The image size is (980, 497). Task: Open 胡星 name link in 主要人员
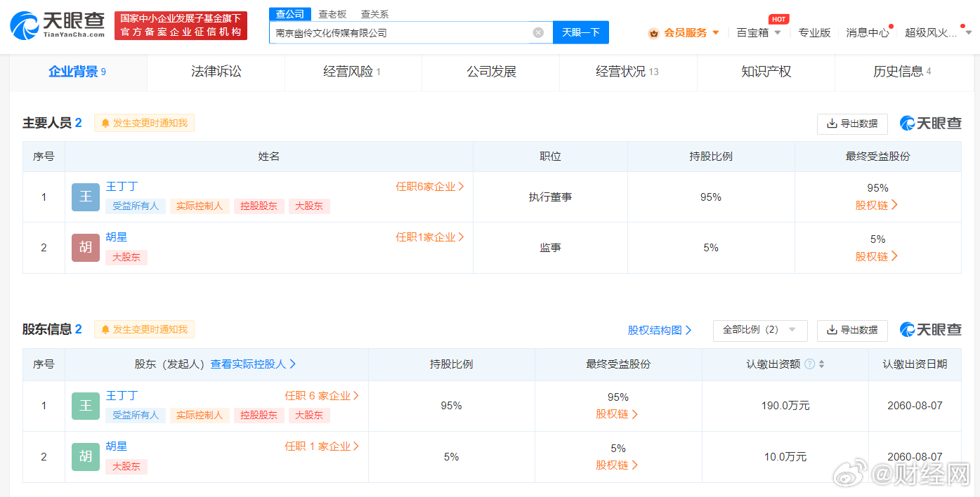click(x=116, y=237)
